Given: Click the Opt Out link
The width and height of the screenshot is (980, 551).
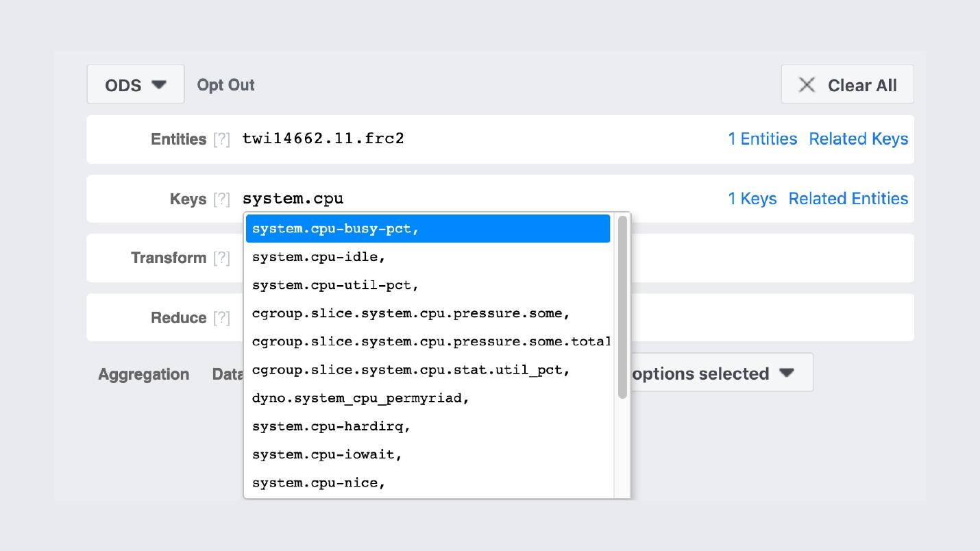Looking at the screenshot, I should (x=225, y=85).
